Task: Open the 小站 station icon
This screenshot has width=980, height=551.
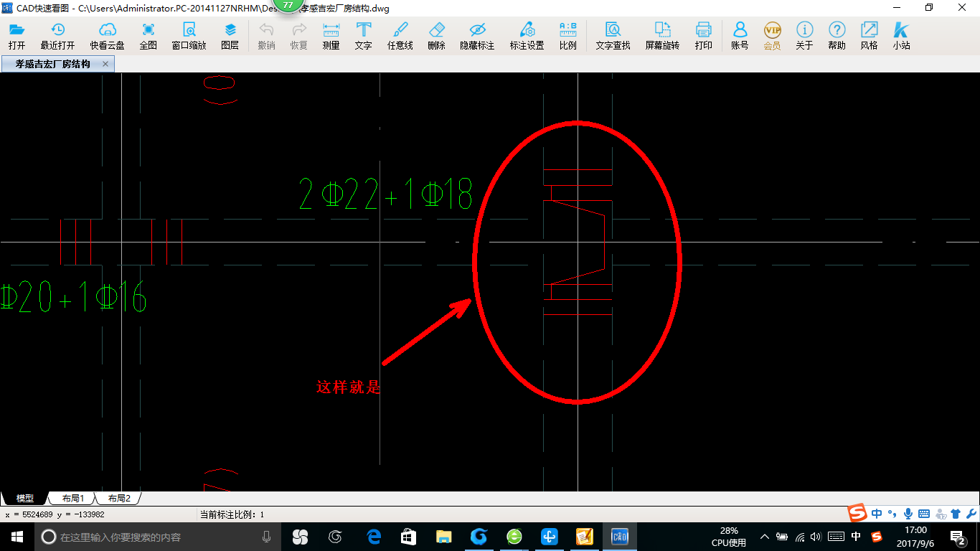Action: [902, 36]
